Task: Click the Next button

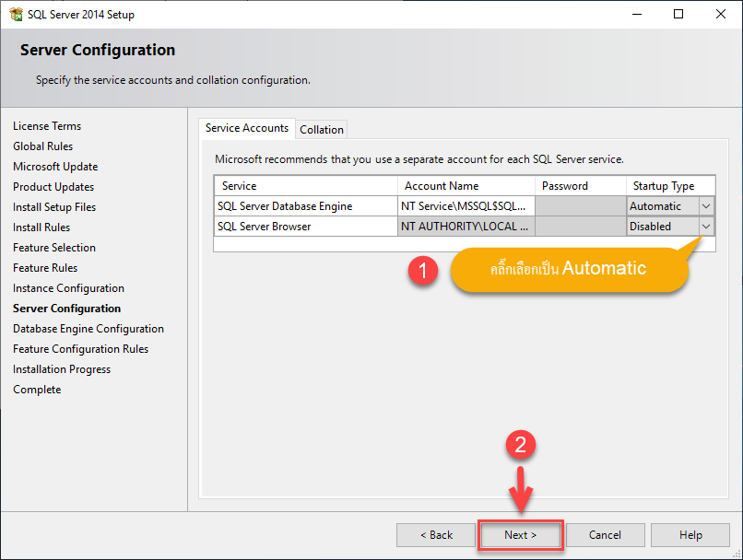Action: coord(520,535)
